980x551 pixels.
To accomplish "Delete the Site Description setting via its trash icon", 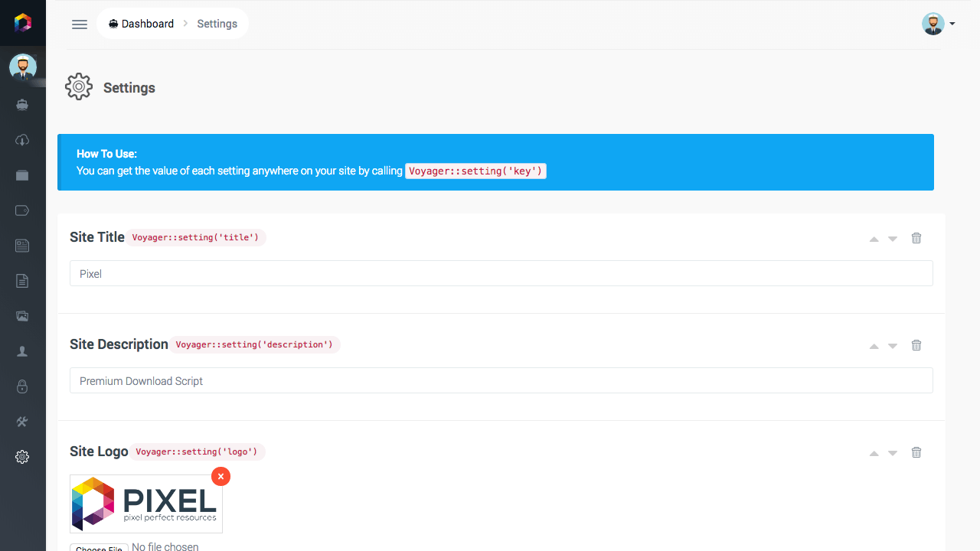I will pyautogui.click(x=916, y=345).
